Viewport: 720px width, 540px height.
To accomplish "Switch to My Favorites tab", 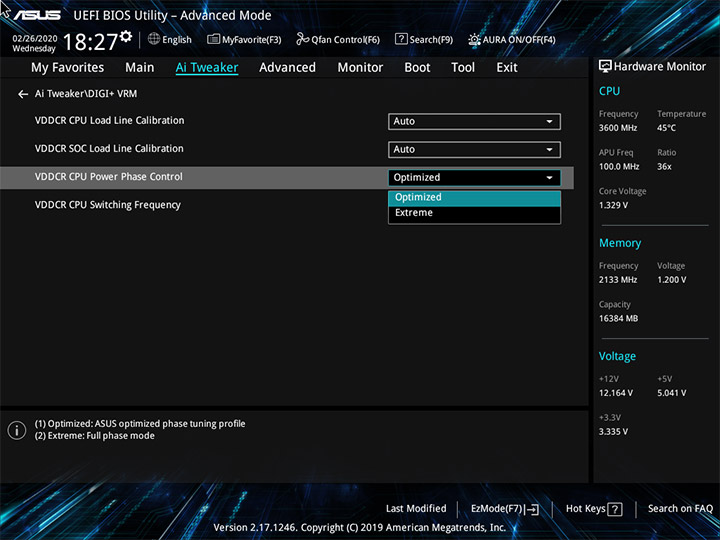I will tap(68, 68).
